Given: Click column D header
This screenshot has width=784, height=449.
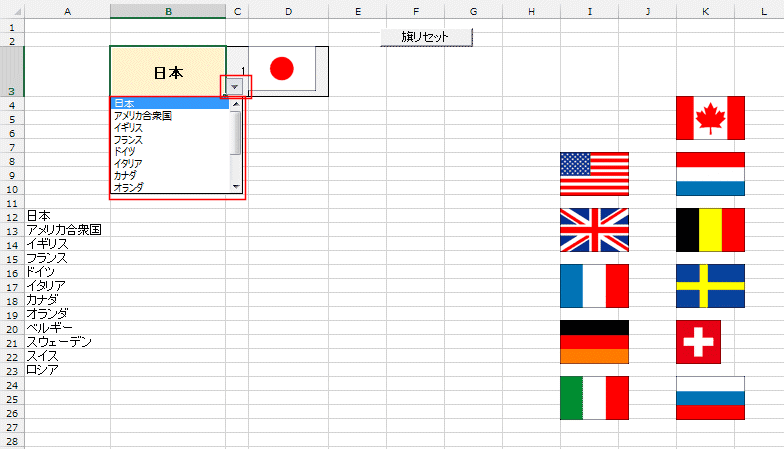Looking at the screenshot, I should [288, 12].
